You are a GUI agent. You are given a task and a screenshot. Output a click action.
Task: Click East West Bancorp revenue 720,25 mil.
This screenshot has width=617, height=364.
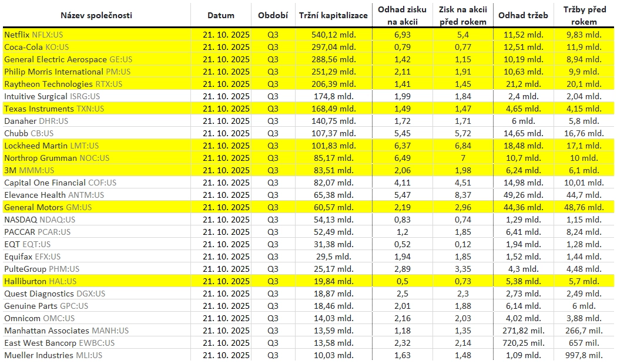coord(524,343)
